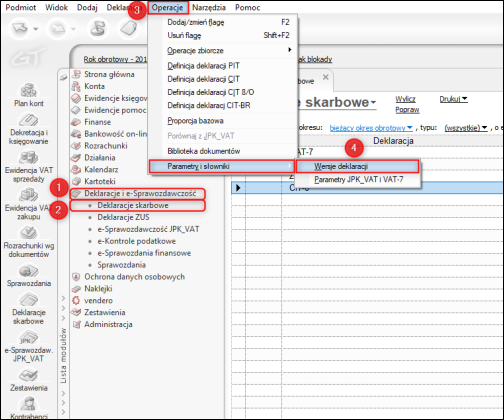
Task: Select Deklaracje ZUS tree item
Action: [x=123, y=217]
